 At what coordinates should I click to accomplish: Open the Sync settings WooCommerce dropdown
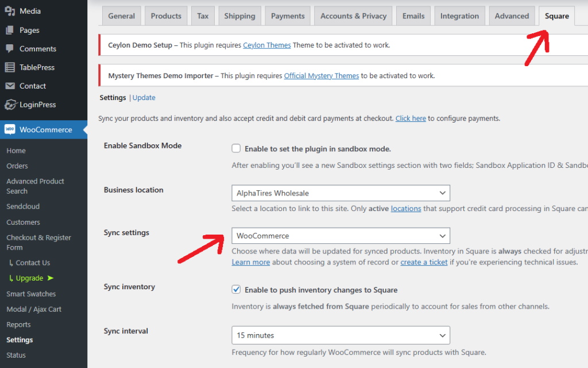point(341,236)
